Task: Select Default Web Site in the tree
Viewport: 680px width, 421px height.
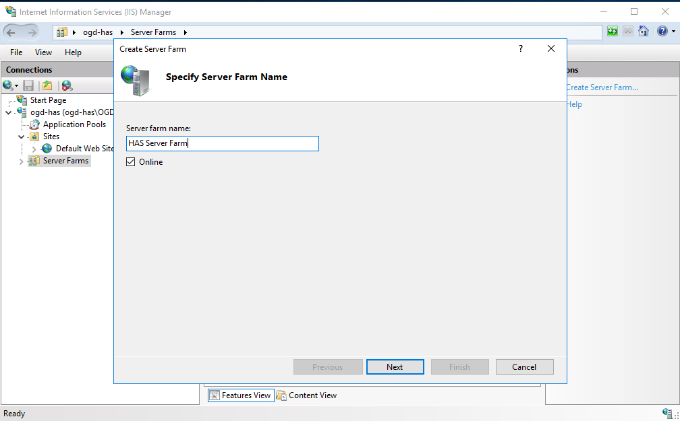Action: click(x=85, y=149)
